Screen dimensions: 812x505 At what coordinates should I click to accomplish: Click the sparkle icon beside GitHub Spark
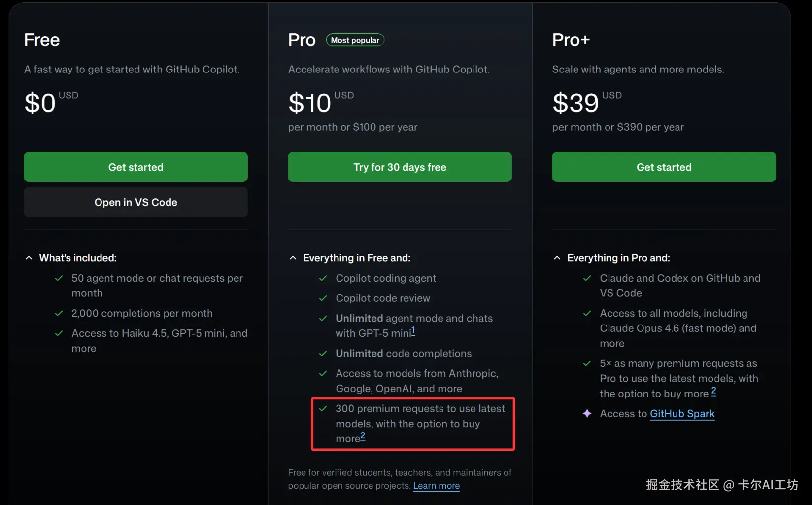[x=587, y=414]
